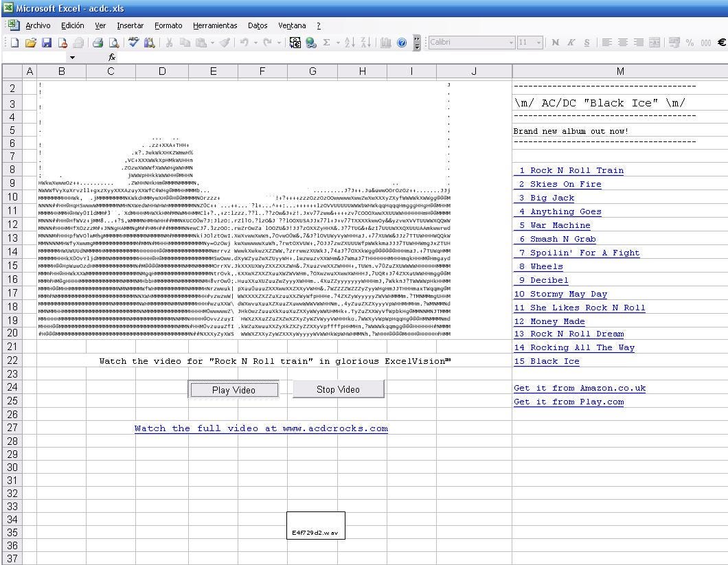Insert hyperlink with globe-chain icon
Screen dimensions: 728x565
(x=311, y=43)
